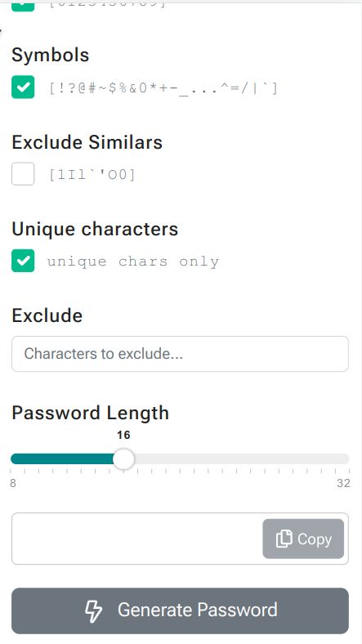Click the [1Il`'O0] similar characters label

pos(92,175)
